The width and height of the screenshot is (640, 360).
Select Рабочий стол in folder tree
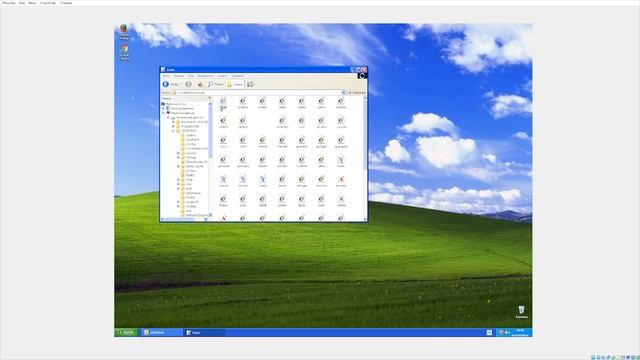tap(176, 104)
